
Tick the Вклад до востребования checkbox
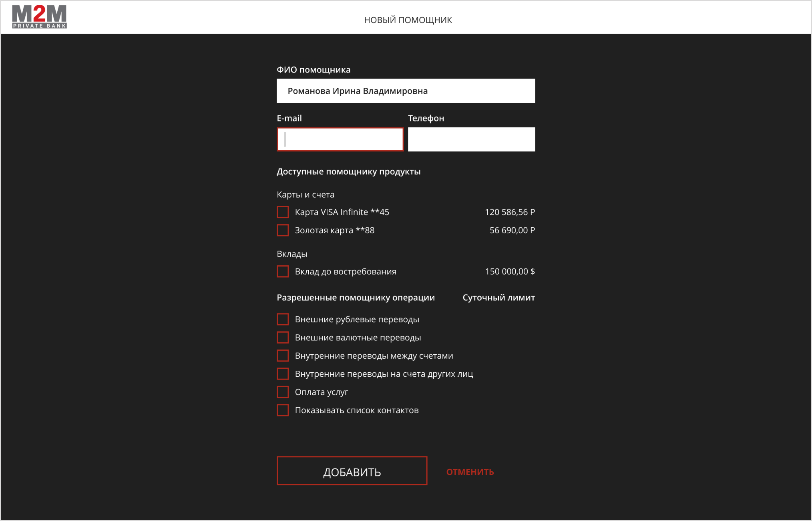283,271
